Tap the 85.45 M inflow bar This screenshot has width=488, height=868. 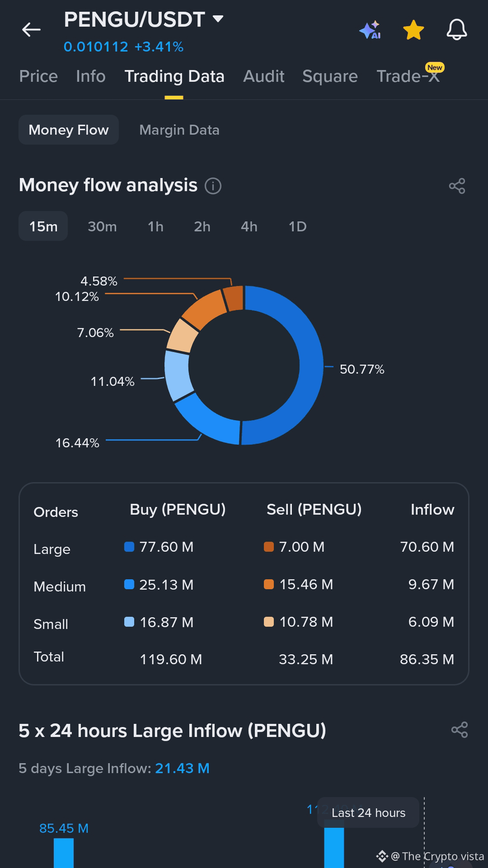[64, 853]
